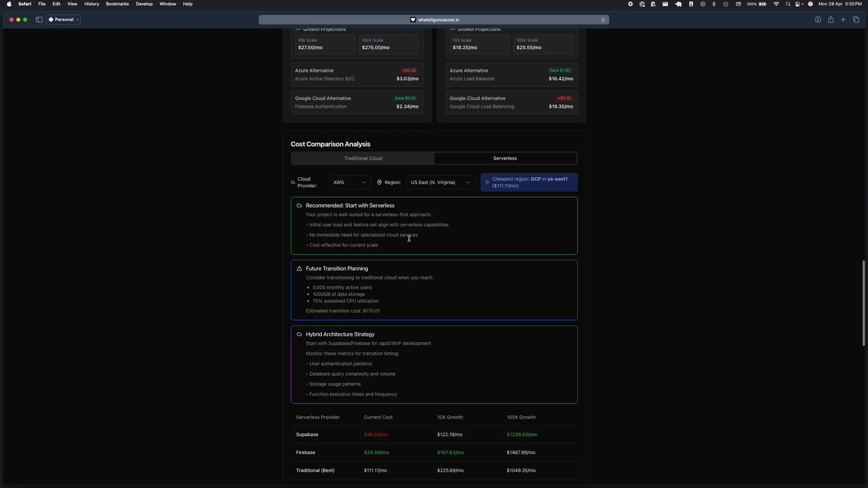Open the Develop menu
868x488 pixels.
(x=145, y=4)
